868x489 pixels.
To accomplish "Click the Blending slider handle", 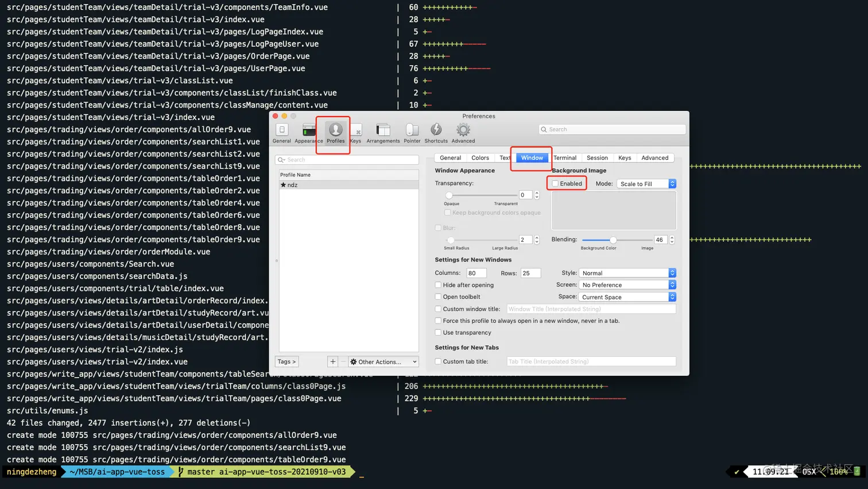I will point(613,240).
